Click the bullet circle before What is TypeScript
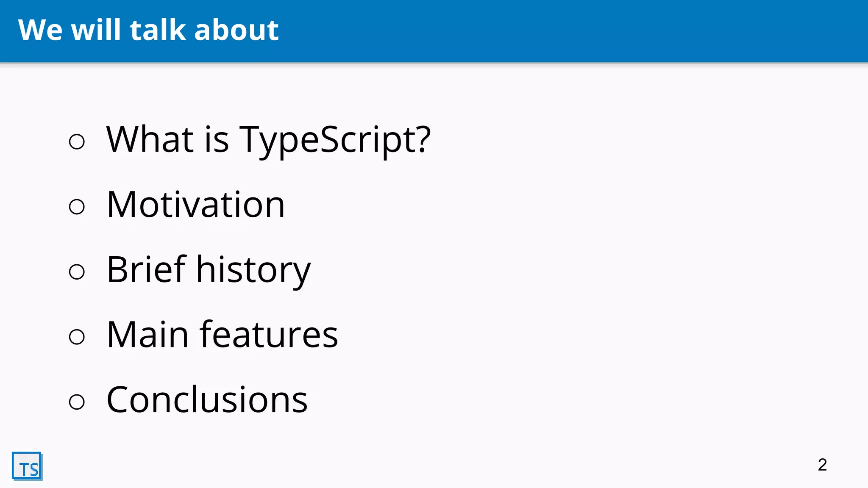868x488 pixels. (x=77, y=141)
